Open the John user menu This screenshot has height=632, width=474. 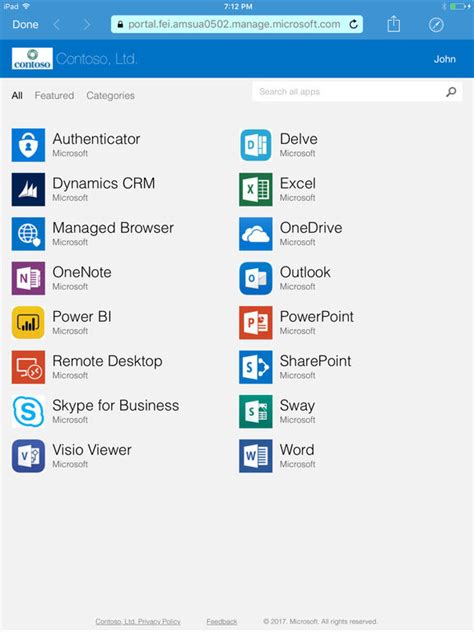pyautogui.click(x=445, y=59)
